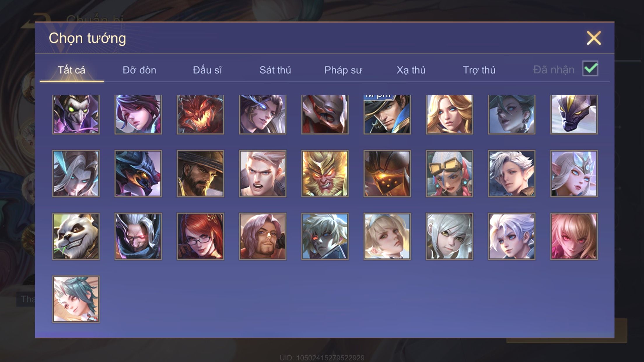
Task: Open the Đấu sĩ tab
Action: point(207,70)
